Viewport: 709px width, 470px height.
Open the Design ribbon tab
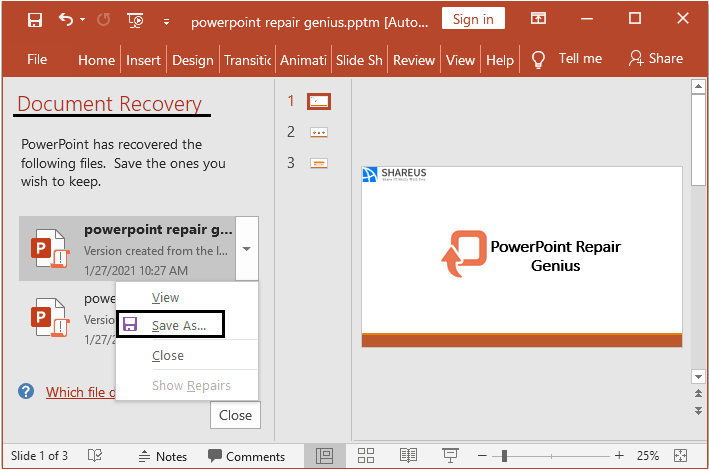193,60
